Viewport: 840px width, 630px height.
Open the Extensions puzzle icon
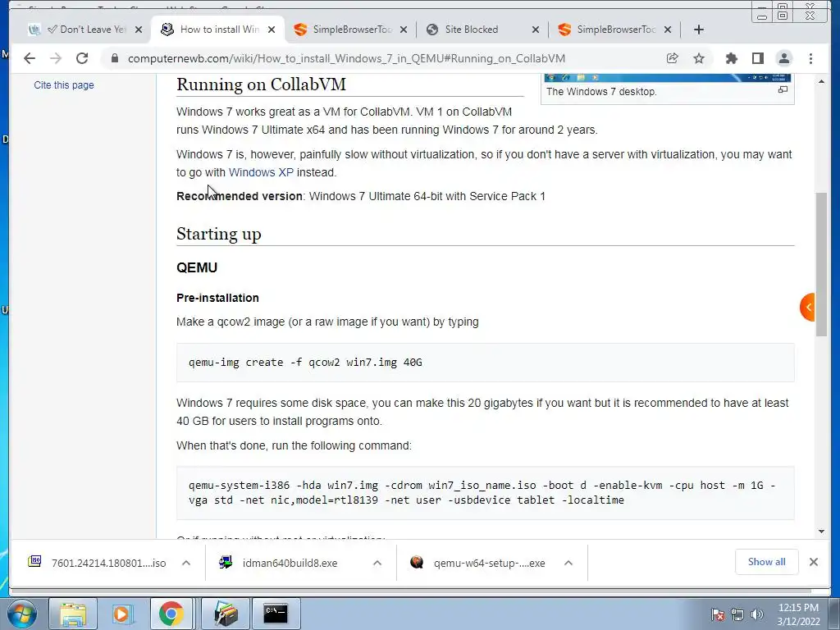731,58
